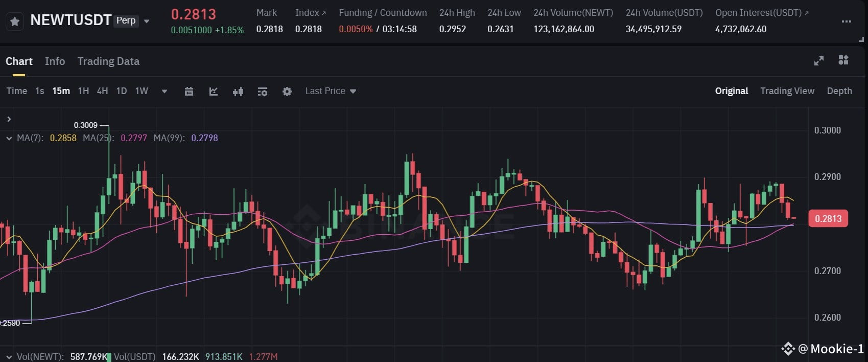Select the 1H interval
The image size is (868, 362).
click(83, 91)
